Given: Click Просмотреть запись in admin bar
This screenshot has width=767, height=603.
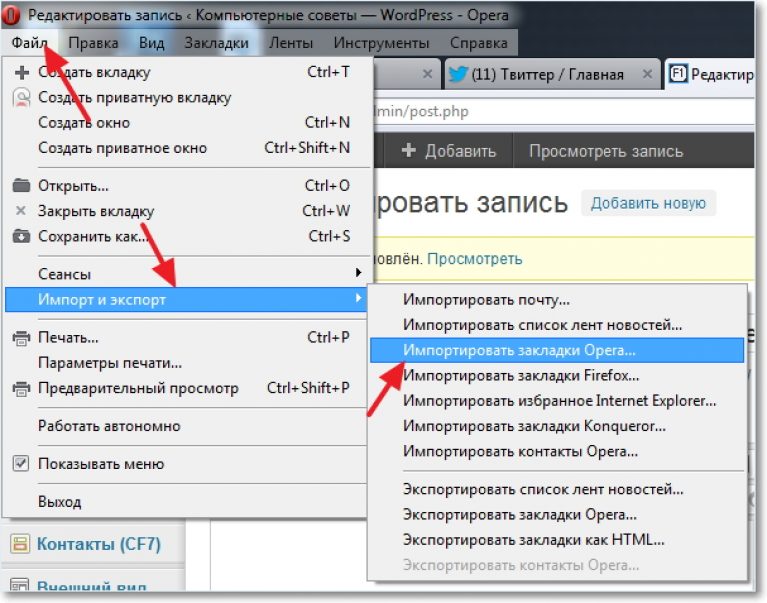Looking at the screenshot, I should tap(606, 151).
